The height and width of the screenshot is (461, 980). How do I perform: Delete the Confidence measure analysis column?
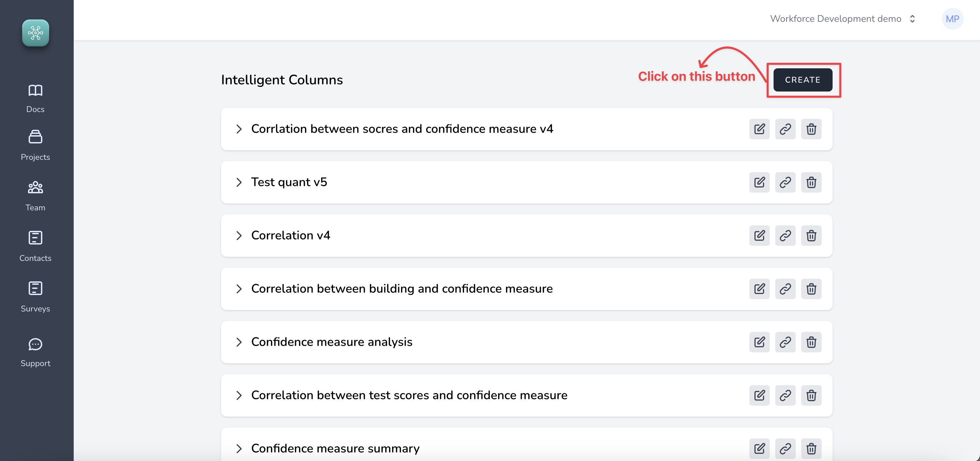coord(811,342)
